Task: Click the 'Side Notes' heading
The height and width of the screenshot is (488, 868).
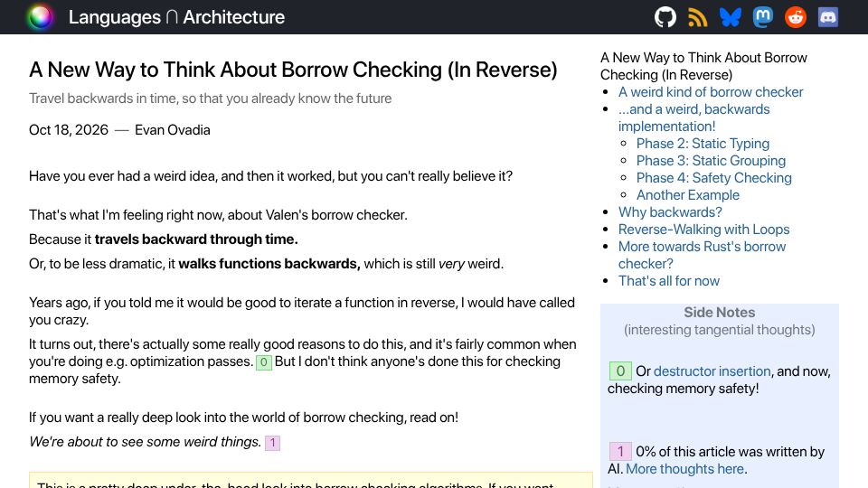Action: click(x=719, y=312)
